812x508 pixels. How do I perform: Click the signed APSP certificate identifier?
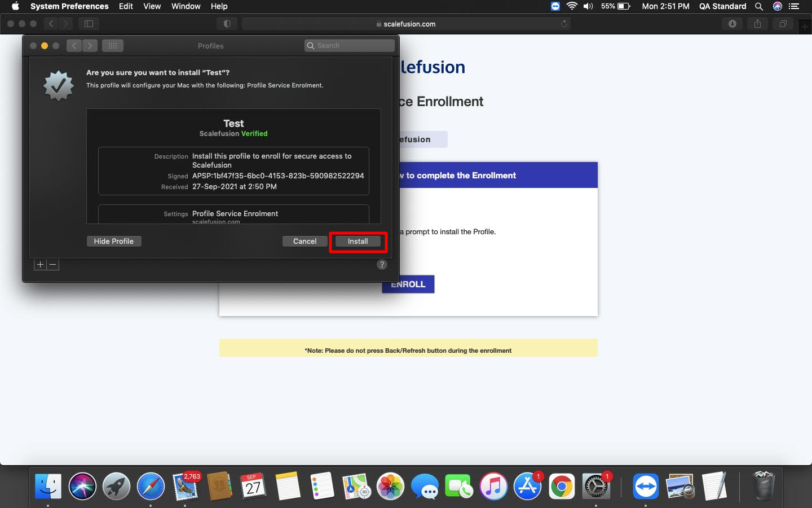coord(278,176)
